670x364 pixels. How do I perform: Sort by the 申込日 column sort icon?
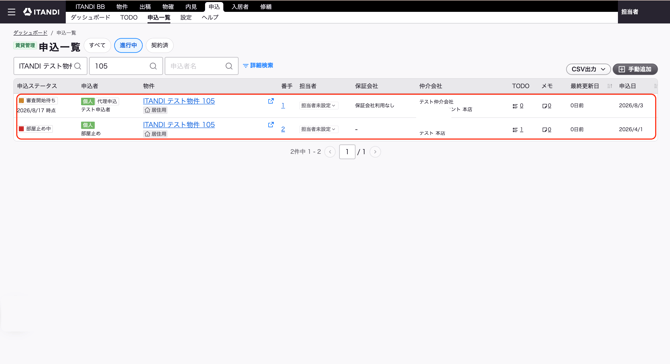click(x=655, y=86)
